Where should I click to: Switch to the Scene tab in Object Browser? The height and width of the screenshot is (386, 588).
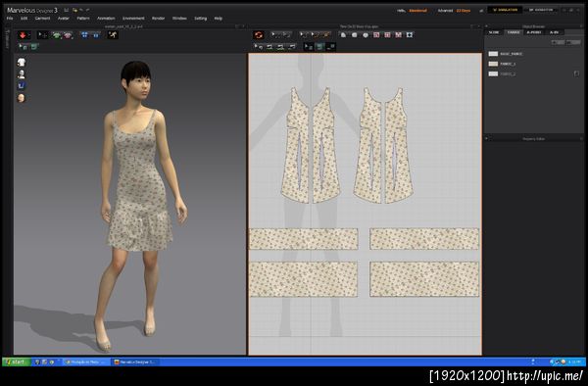click(494, 32)
